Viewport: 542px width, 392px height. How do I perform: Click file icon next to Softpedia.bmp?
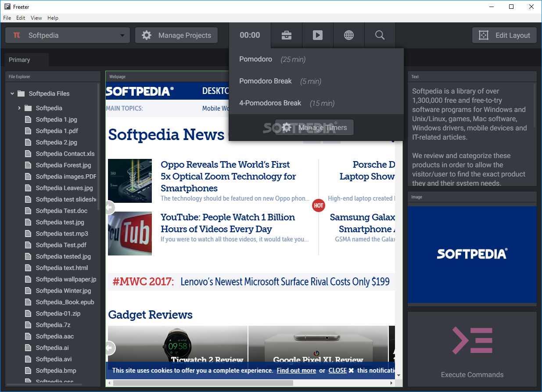click(x=28, y=370)
